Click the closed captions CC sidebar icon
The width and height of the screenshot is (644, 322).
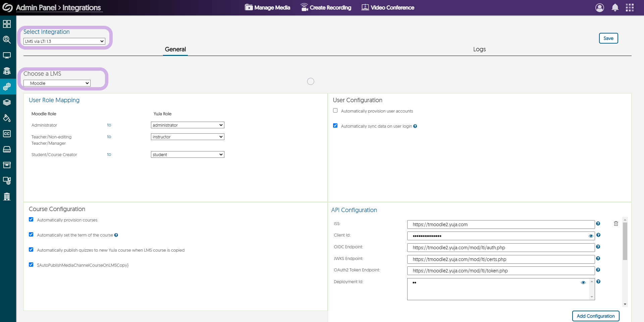coord(7,134)
